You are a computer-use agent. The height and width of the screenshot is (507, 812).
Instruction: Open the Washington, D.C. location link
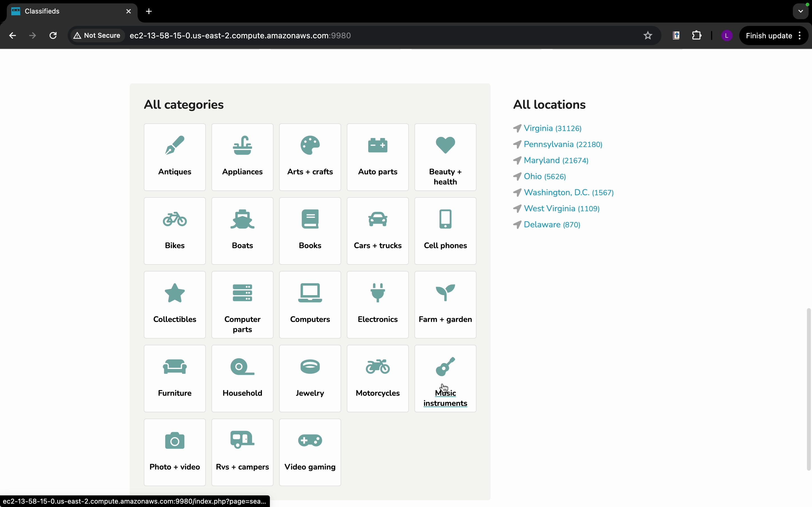click(x=556, y=192)
